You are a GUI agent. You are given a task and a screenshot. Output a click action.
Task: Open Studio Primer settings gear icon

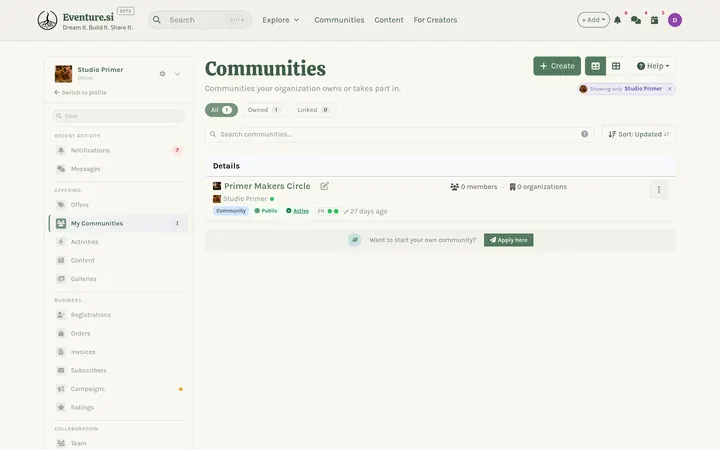click(x=162, y=73)
